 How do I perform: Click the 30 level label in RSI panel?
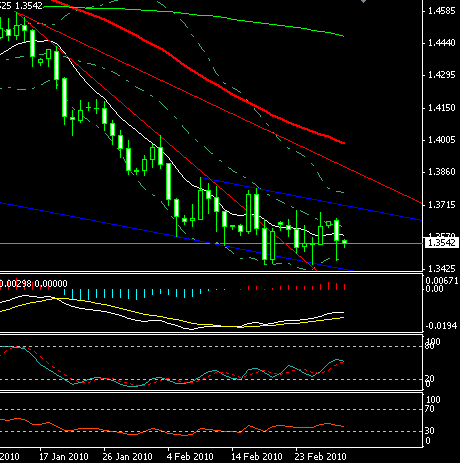click(430, 431)
